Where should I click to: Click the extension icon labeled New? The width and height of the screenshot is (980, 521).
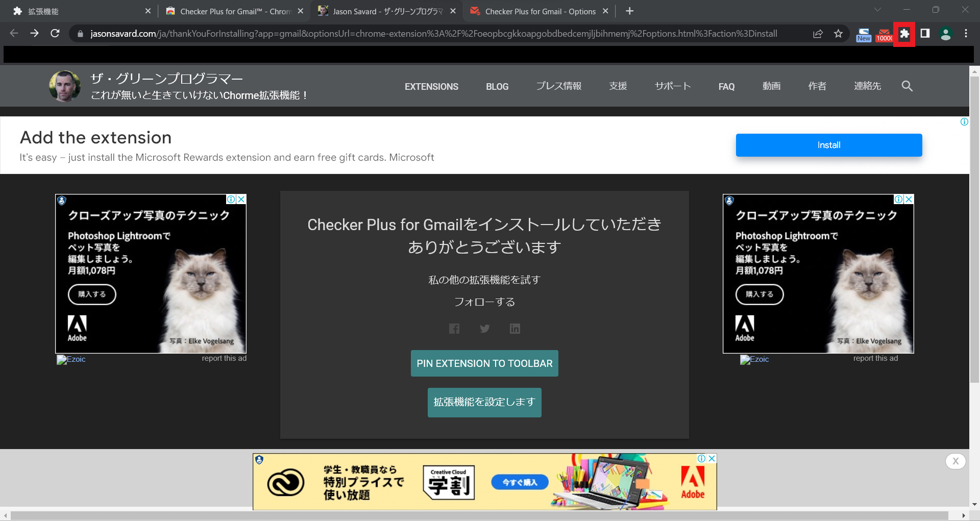tap(864, 35)
